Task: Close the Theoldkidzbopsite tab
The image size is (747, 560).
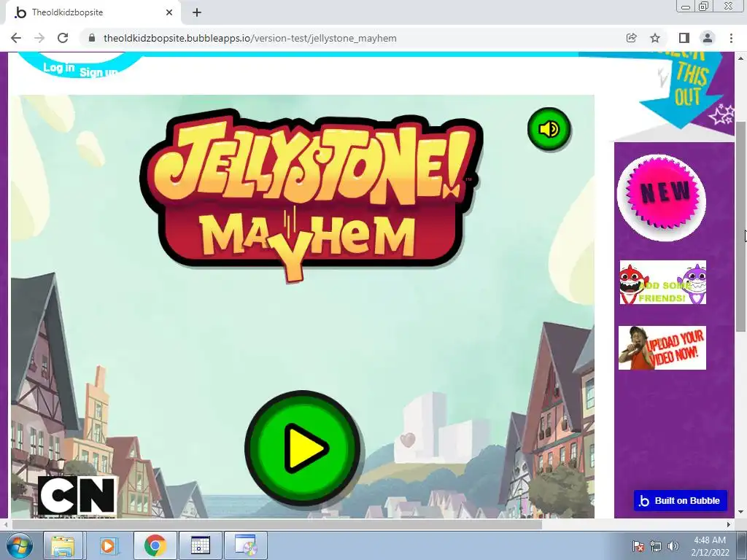Action: tap(169, 12)
